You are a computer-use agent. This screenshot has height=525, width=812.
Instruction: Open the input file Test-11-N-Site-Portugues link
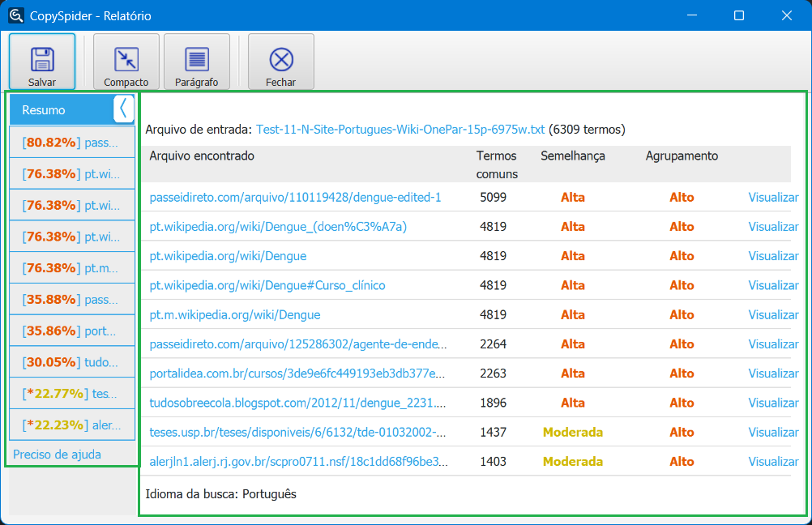[400, 130]
